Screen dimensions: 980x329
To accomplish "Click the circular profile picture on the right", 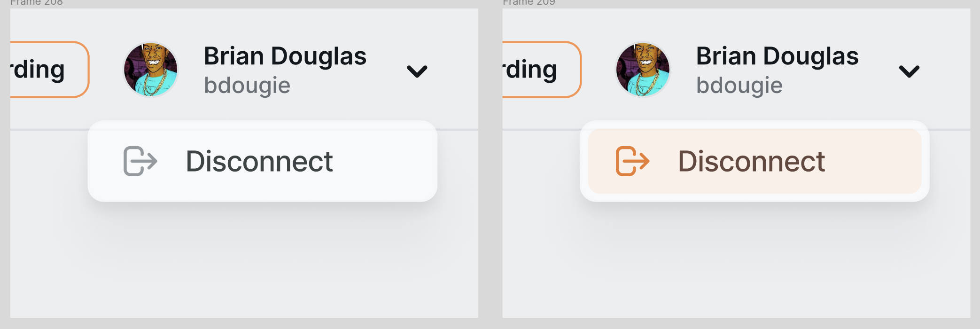I will pyautogui.click(x=644, y=69).
